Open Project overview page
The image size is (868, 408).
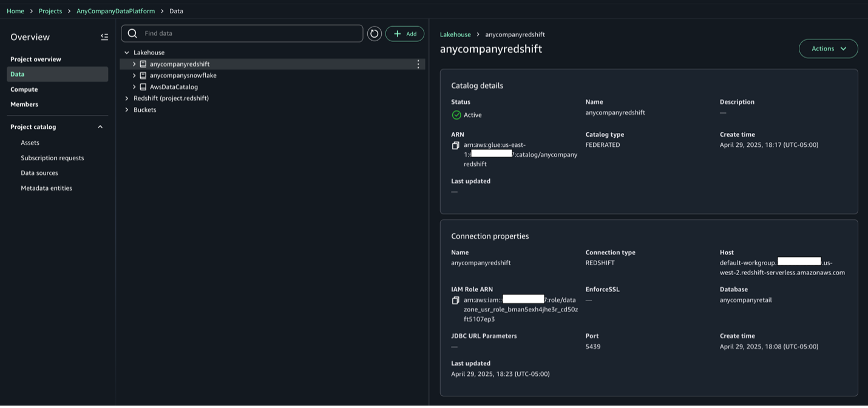[36, 59]
